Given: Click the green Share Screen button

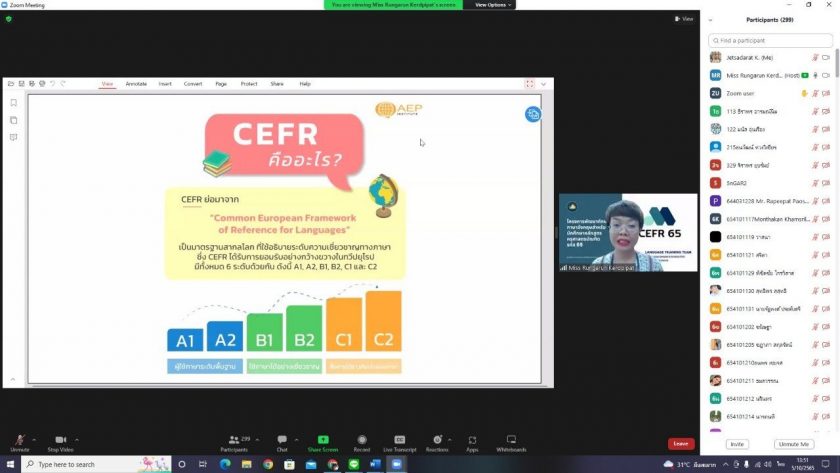Looking at the screenshot, I should 323,442.
